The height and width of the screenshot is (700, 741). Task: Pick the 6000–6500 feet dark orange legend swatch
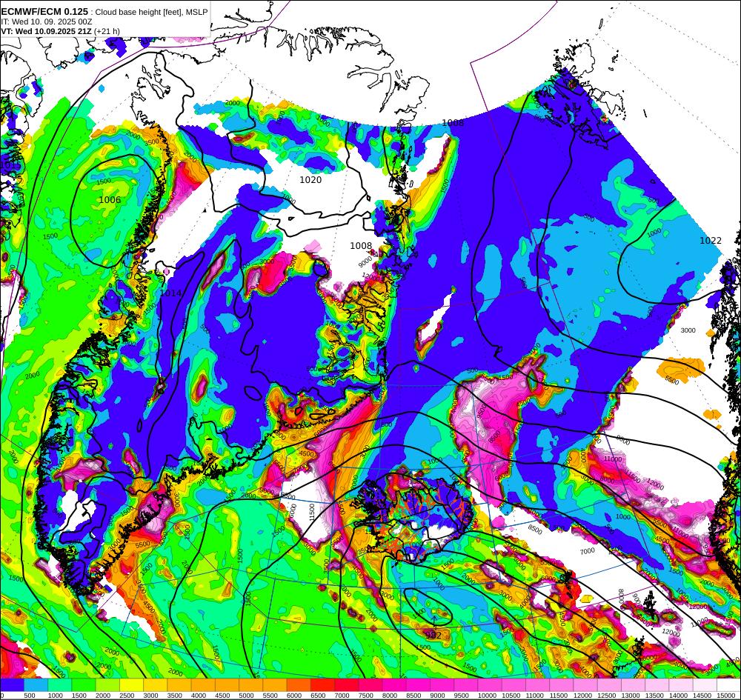(299, 685)
